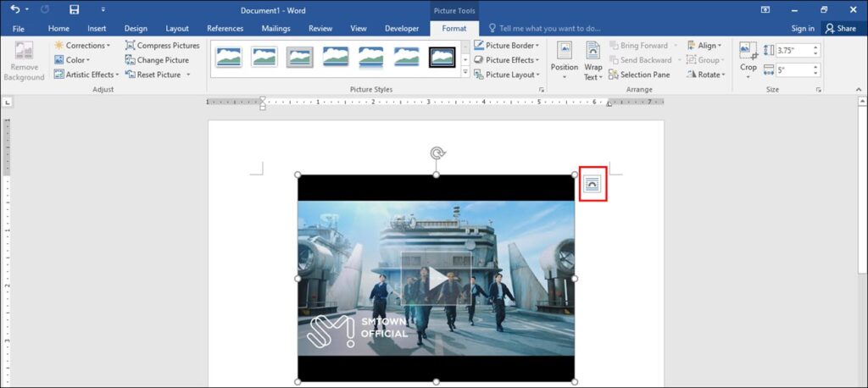
Task: Open the Size group dialog launcher
Action: pyautogui.click(x=818, y=90)
